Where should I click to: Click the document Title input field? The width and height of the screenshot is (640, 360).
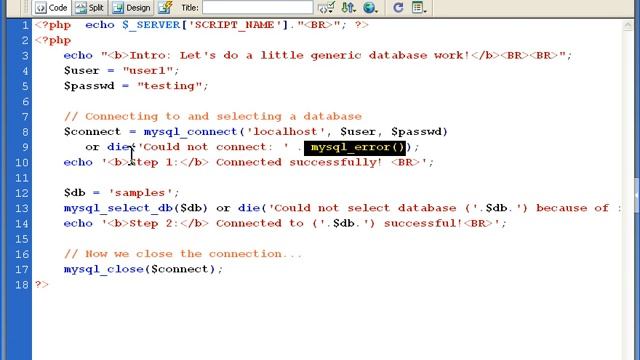(258, 7)
